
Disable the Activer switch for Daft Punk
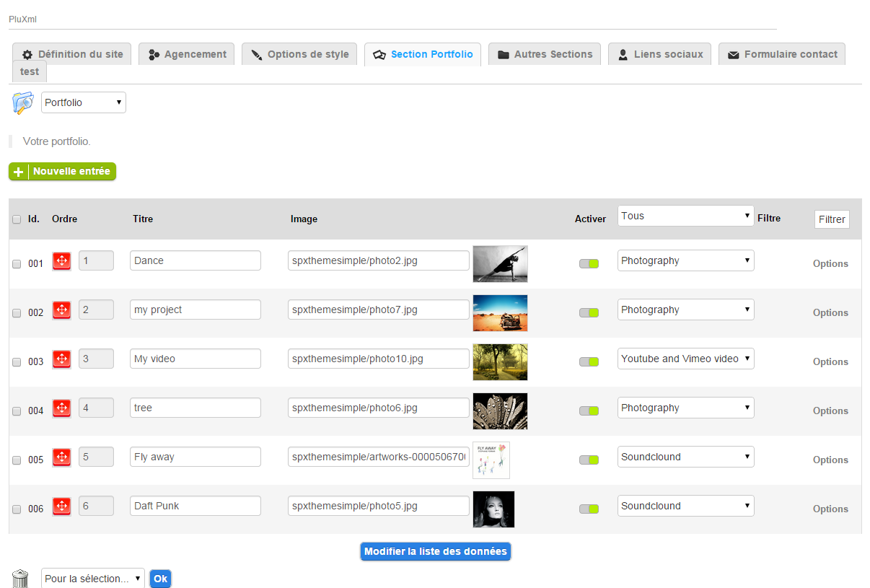coord(589,509)
